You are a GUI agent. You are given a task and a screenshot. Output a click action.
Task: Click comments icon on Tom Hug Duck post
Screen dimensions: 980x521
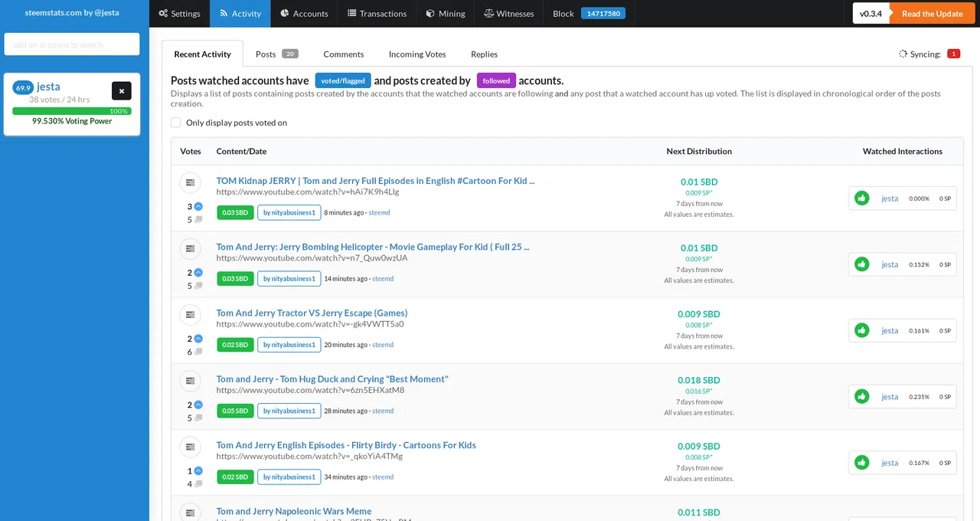click(198, 418)
